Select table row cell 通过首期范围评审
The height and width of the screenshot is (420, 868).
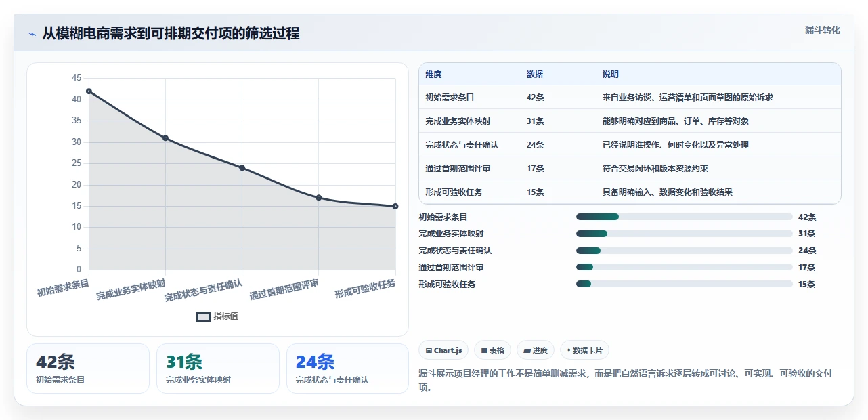pyautogui.click(x=458, y=169)
